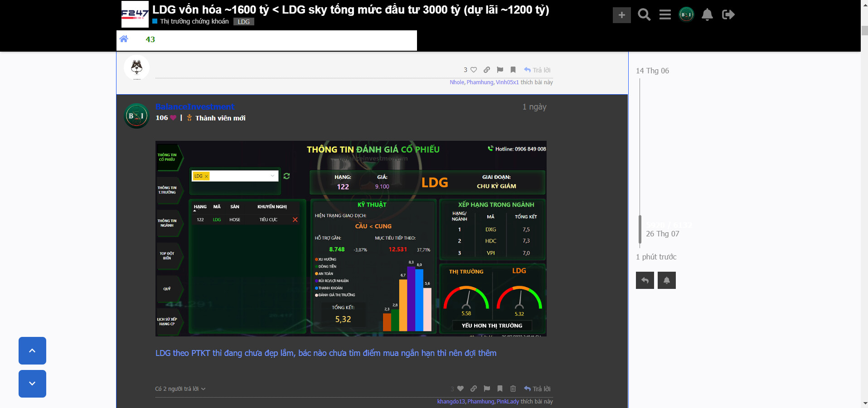Open BalanceInvestment's avatar in the post

coord(136,116)
